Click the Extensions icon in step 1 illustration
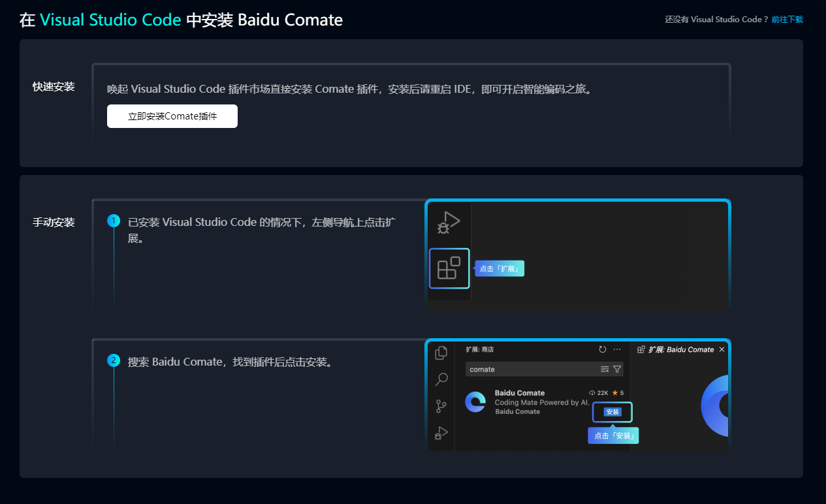 [449, 268]
